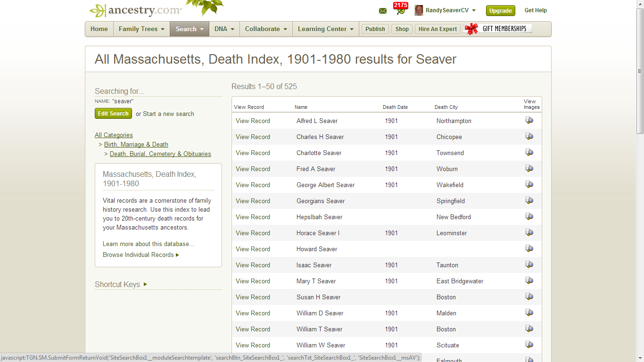Click the RandySeaverCV profile photo
The image size is (644, 362).
[419, 10]
